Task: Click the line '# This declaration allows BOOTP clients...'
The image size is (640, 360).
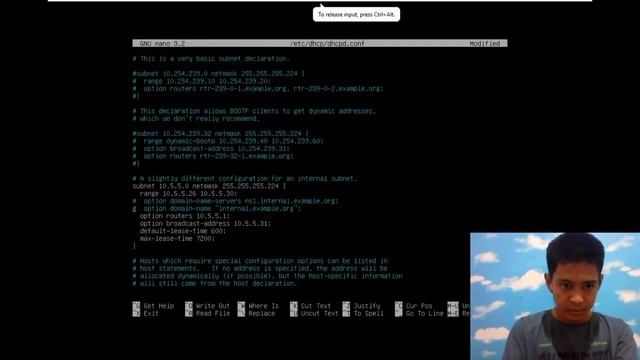Action: click(254, 111)
